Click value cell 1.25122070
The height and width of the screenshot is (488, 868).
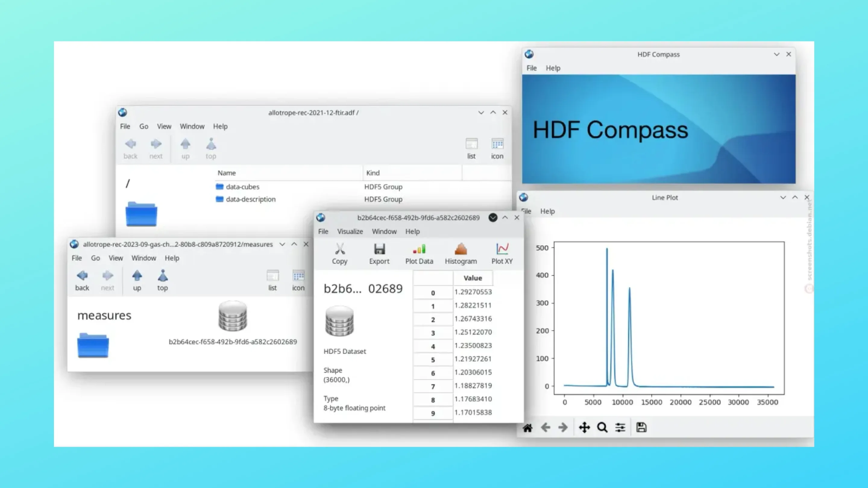coord(473,332)
